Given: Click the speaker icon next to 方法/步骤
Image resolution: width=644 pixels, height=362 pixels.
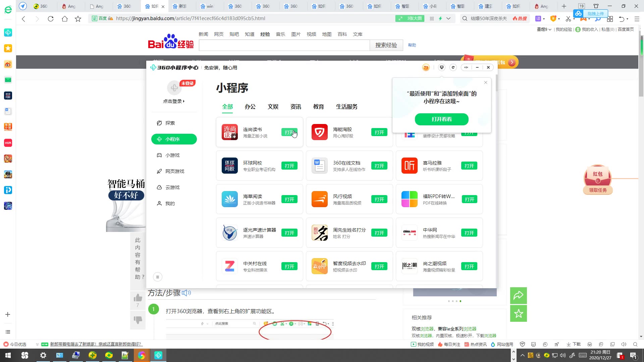Looking at the screenshot, I should [186, 293].
